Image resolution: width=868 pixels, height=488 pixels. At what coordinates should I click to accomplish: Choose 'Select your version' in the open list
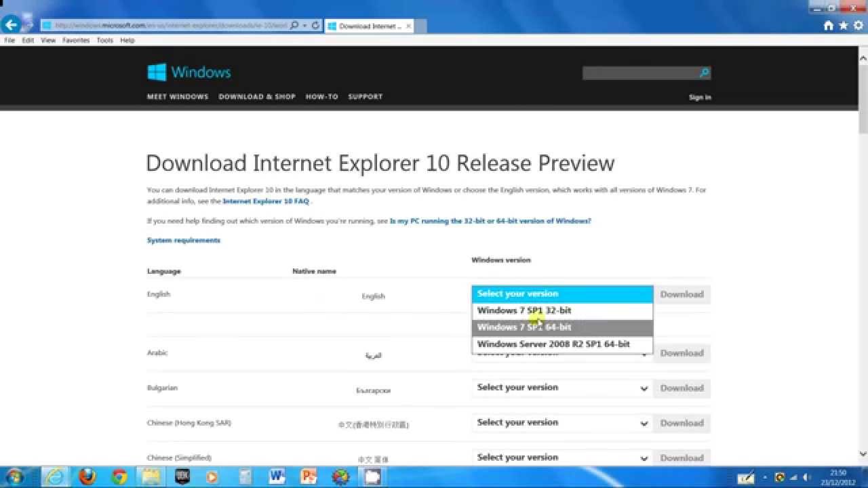coord(562,294)
